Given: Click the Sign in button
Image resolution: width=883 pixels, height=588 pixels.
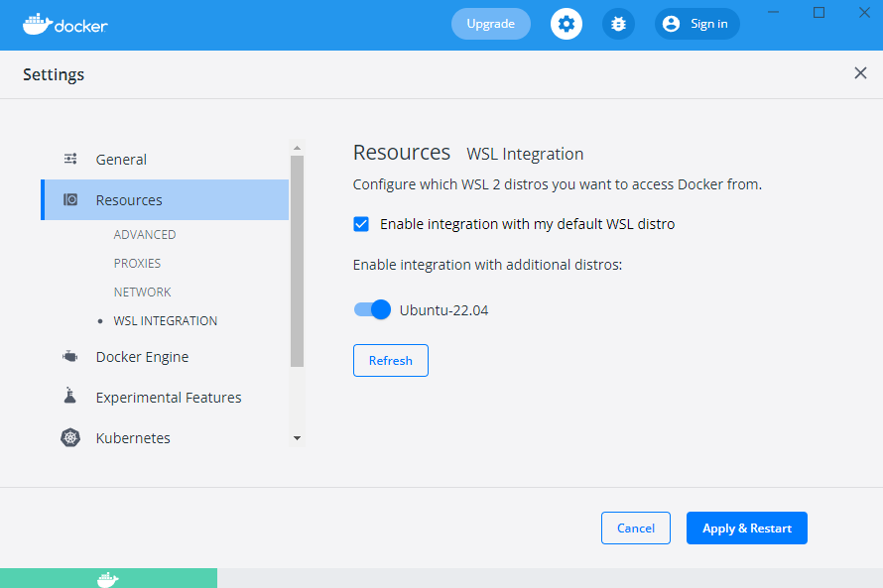Looking at the screenshot, I should coord(697,24).
